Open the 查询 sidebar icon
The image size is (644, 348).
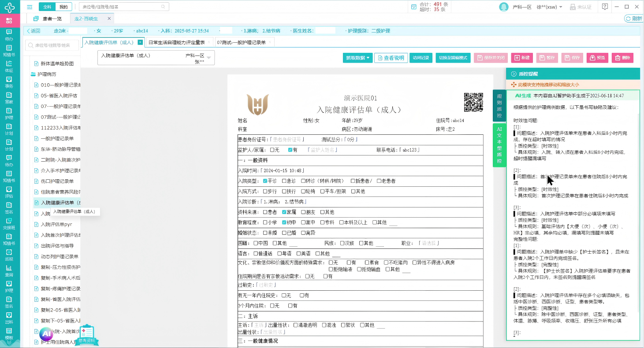[x=9, y=270]
